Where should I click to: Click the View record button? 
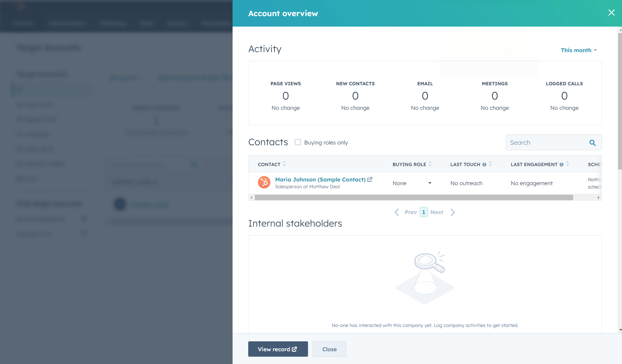tap(277, 349)
